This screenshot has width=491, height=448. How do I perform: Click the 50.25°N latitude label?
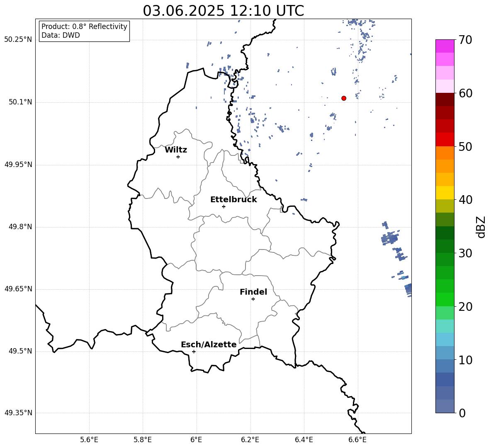18,40
